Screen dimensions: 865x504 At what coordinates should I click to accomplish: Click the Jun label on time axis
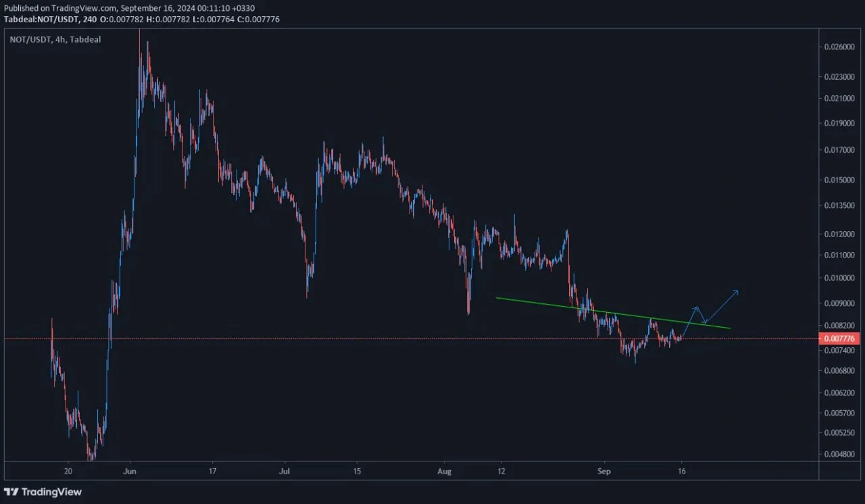coord(131,472)
